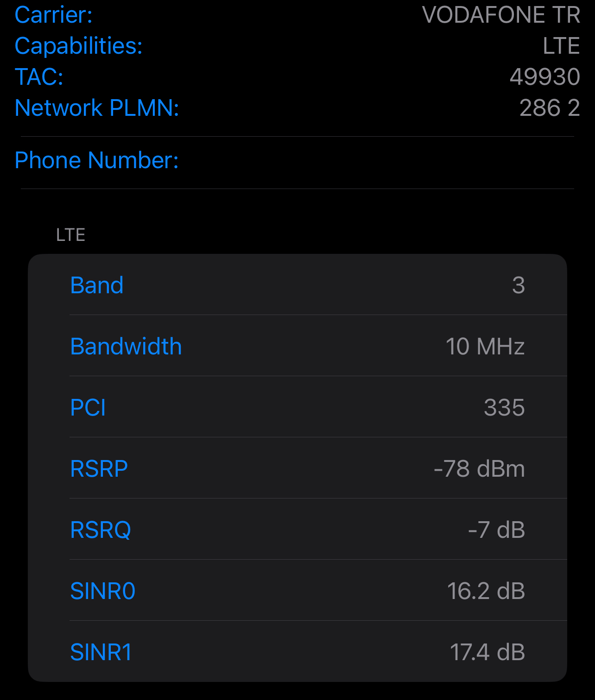Viewport: 595px width, 700px height.
Task: Select the 10 MHz bandwidth value
Action: click(485, 347)
